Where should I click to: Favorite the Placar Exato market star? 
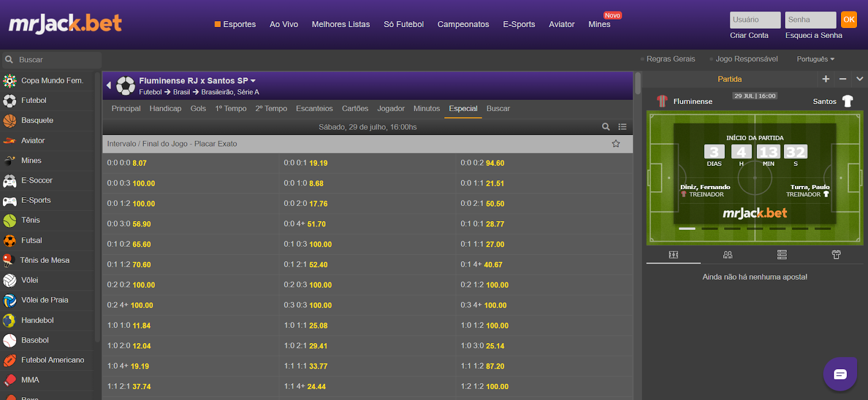click(x=616, y=144)
